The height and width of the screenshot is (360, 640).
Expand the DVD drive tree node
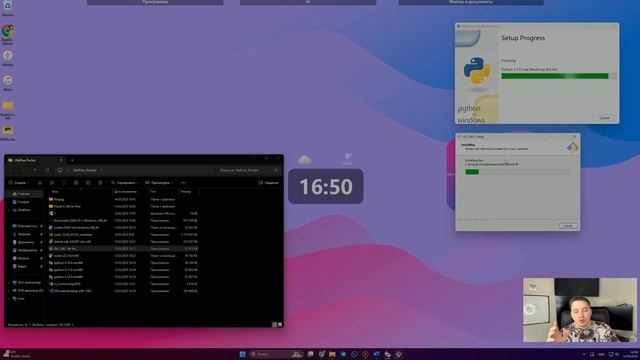pyautogui.click(x=9, y=291)
